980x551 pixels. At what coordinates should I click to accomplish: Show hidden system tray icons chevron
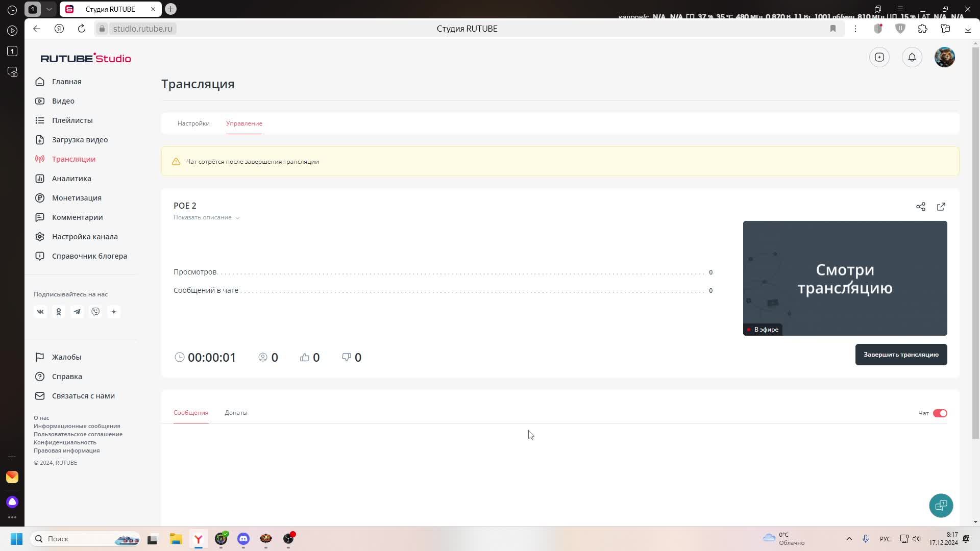point(849,539)
